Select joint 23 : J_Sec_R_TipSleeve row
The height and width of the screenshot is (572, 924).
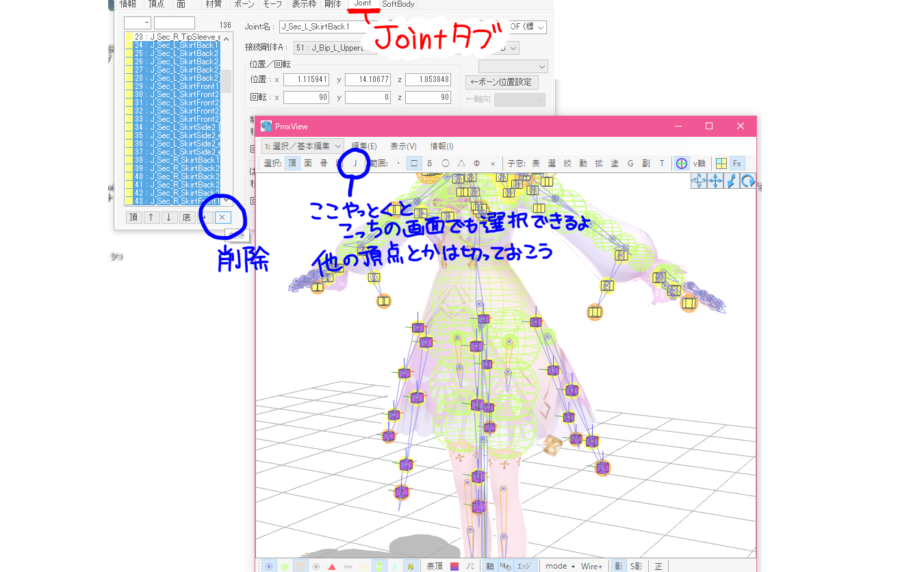click(172, 36)
